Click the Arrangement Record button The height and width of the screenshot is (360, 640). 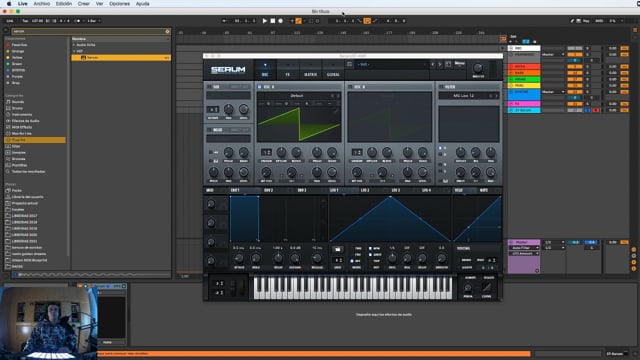(280, 21)
